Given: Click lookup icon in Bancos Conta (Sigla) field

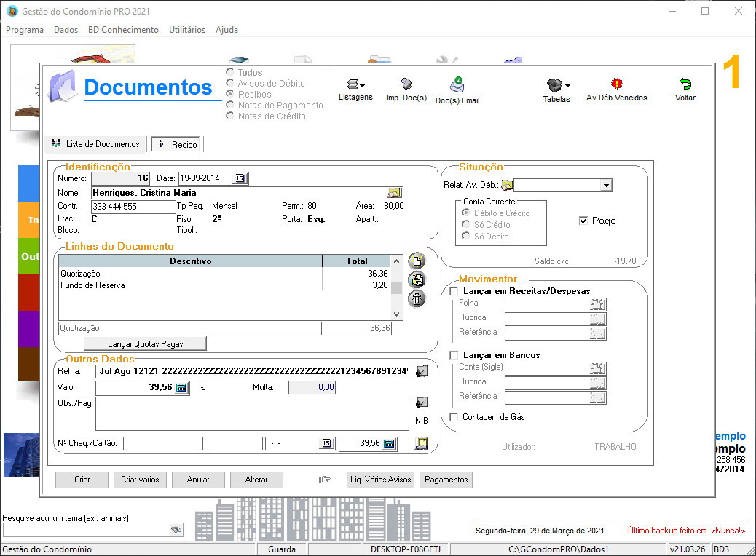Looking at the screenshot, I should pyautogui.click(x=598, y=368).
